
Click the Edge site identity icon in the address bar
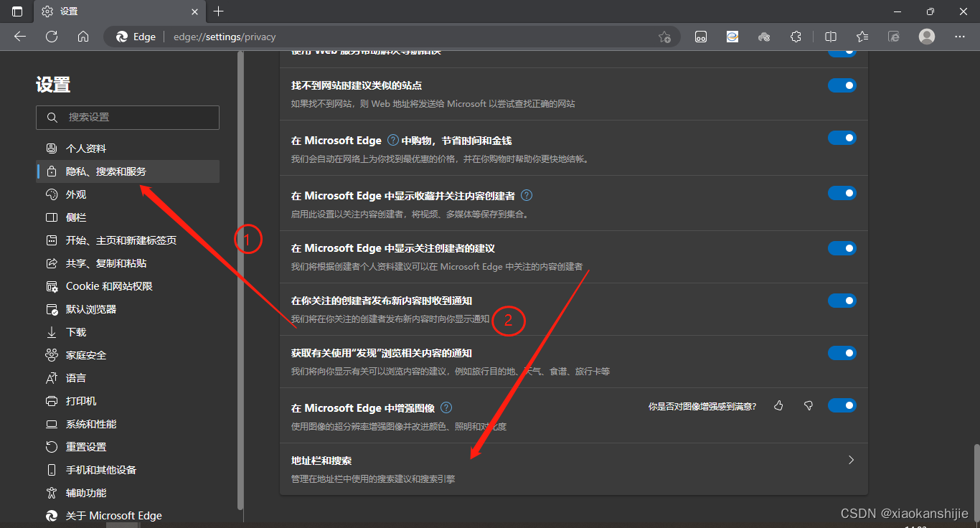point(136,37)
